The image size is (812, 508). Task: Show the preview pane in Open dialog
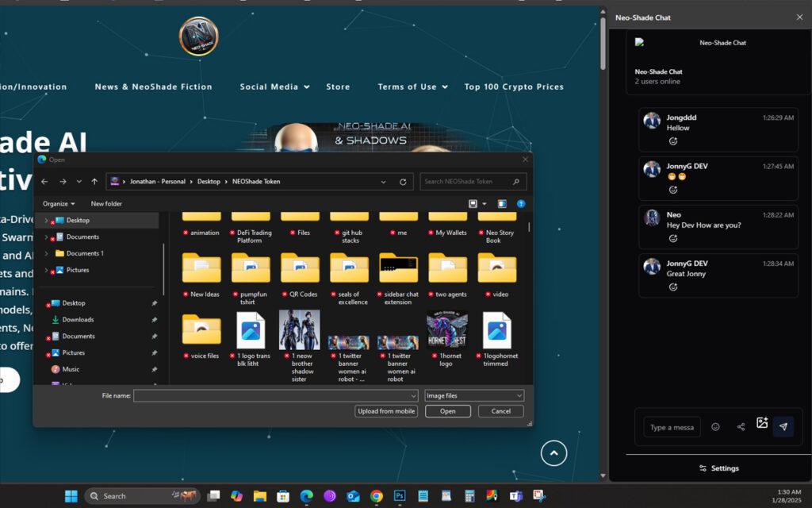(x=502, y=204)
